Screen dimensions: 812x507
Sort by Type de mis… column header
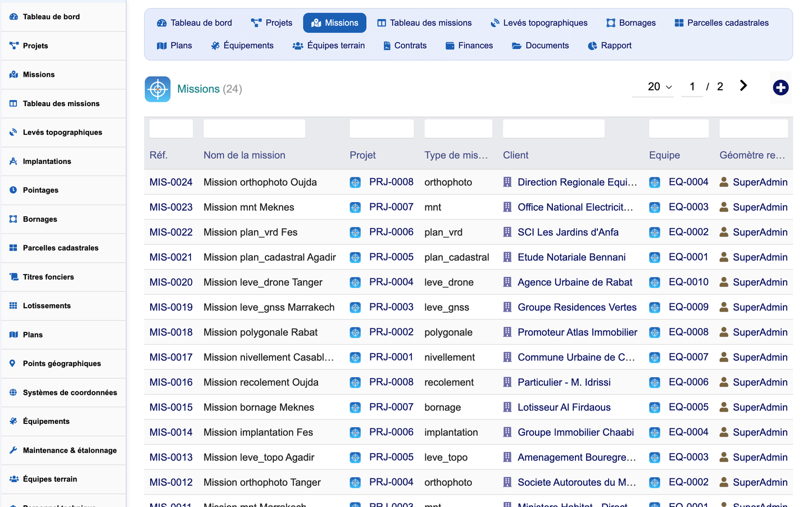tap(456, 156)
